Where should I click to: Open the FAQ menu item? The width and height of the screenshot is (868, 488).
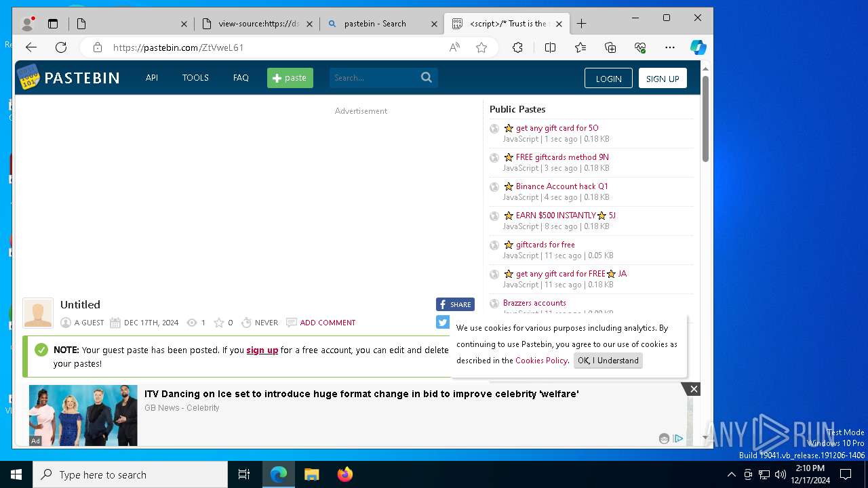(x=241, y=77)
